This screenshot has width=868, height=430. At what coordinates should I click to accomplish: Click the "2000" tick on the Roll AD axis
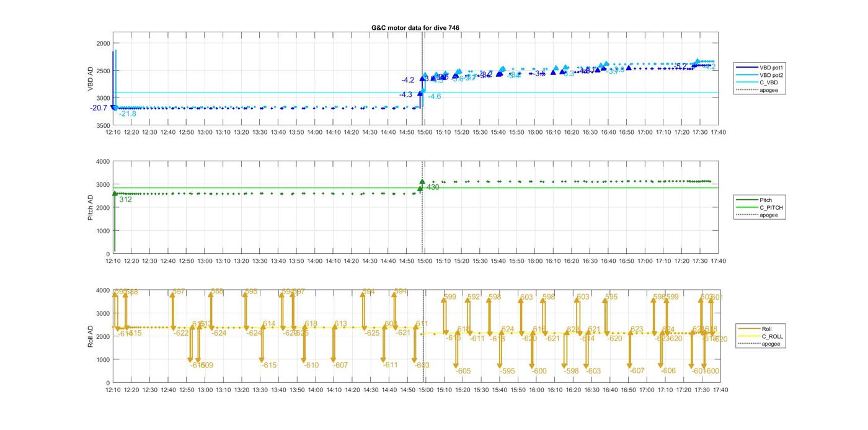tap(103, 336)
